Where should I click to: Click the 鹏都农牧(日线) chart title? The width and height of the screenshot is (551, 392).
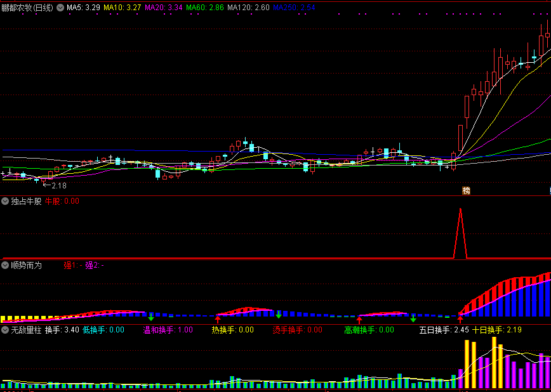[x=27, y=8]
